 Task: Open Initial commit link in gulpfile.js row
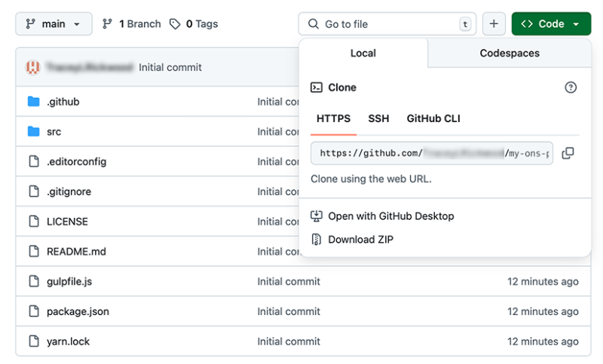[289, 281]
